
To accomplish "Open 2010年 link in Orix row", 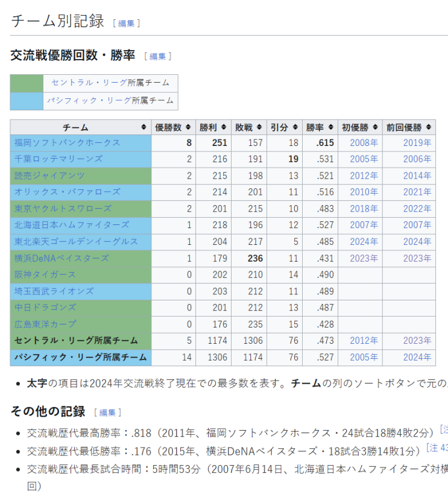I will 364,192.
